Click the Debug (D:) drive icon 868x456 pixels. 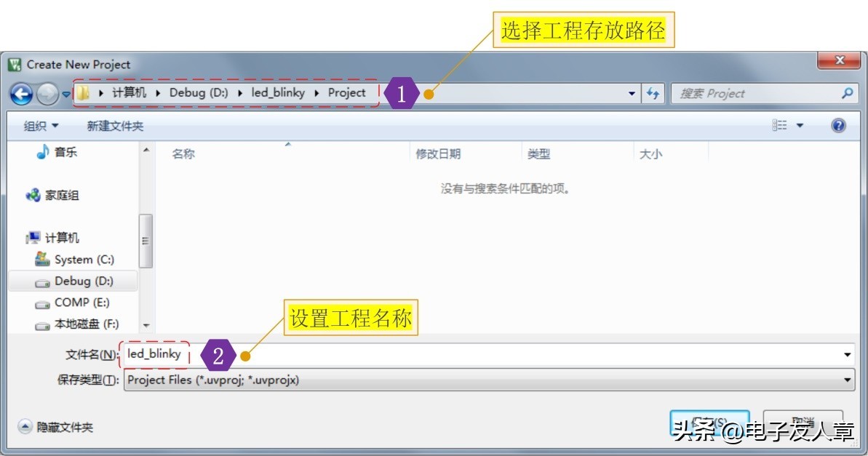coord(43,283)
